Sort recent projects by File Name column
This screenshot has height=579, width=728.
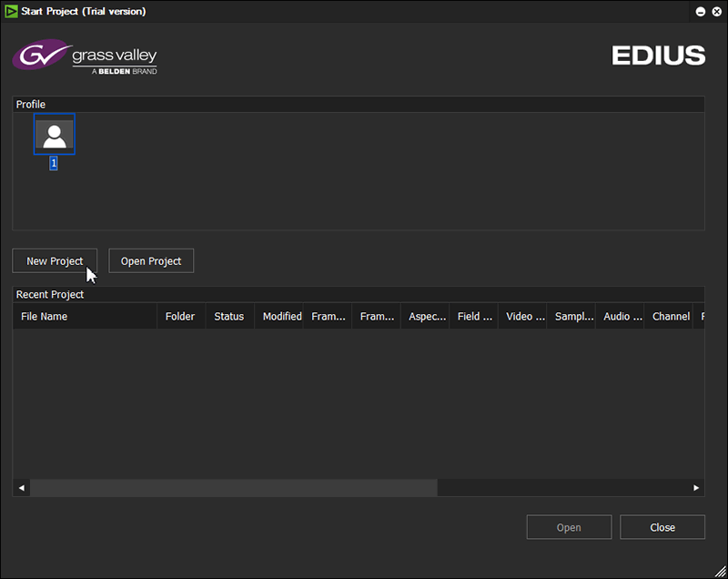[x=85, y=316]
